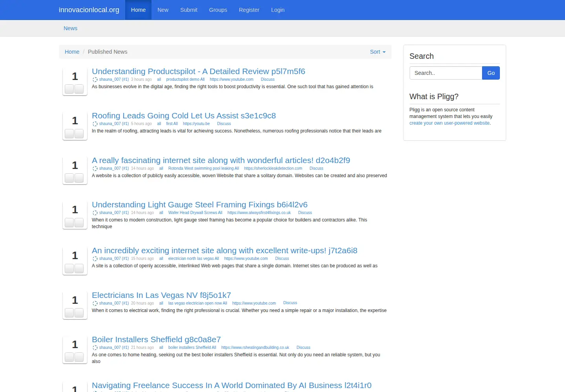Screen dimensions: 565x392
Task: Open the Submit page from the navbar
Action: click(x=189, y=10)
